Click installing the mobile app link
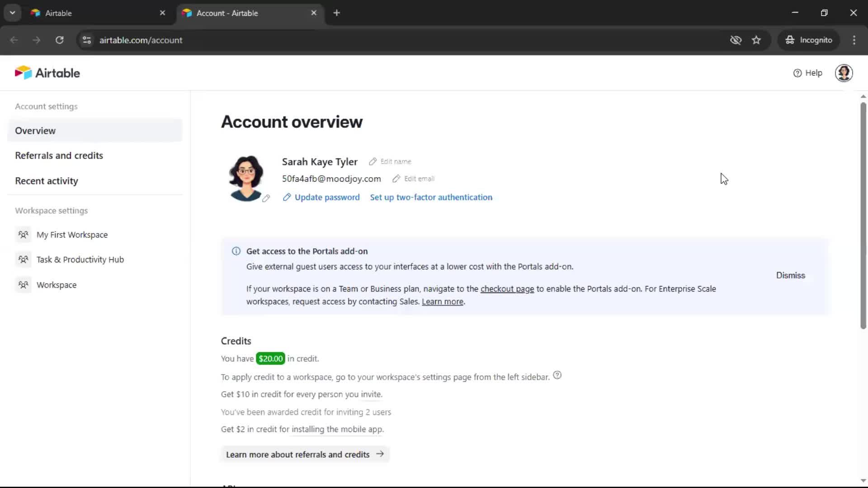The image size is (868, 488). (x=337, y=429)
